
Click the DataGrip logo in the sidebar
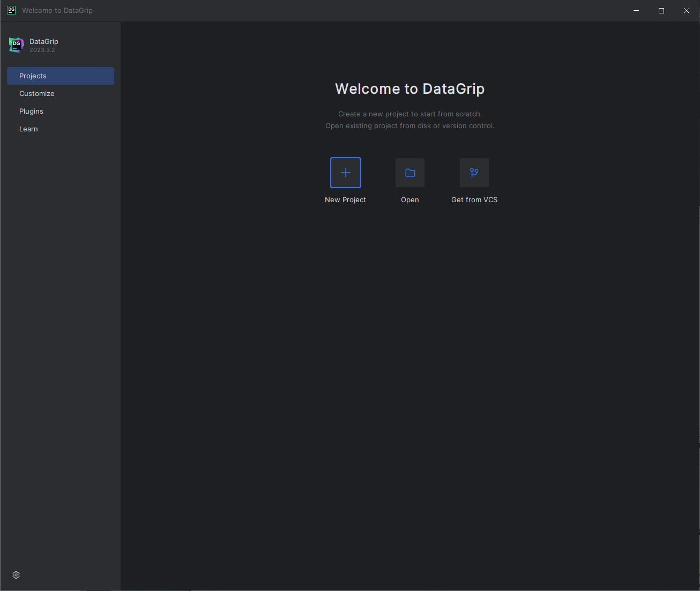point(17,45)
